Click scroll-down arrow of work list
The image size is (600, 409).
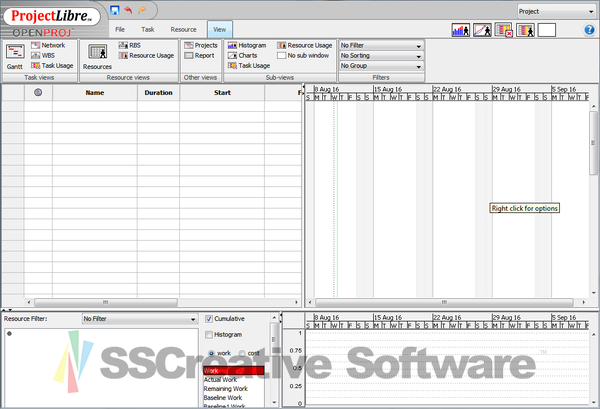274,402
